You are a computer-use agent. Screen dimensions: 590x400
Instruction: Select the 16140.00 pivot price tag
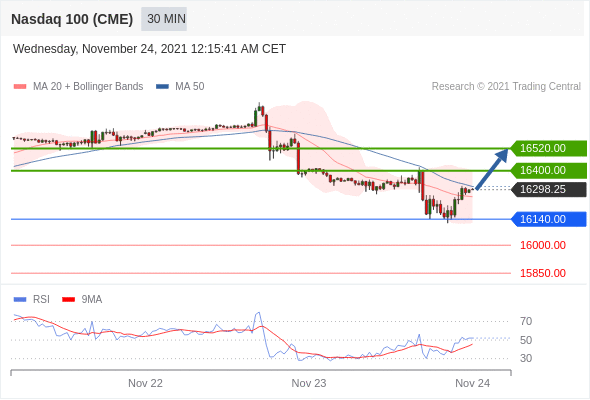[x=549, y=219]
